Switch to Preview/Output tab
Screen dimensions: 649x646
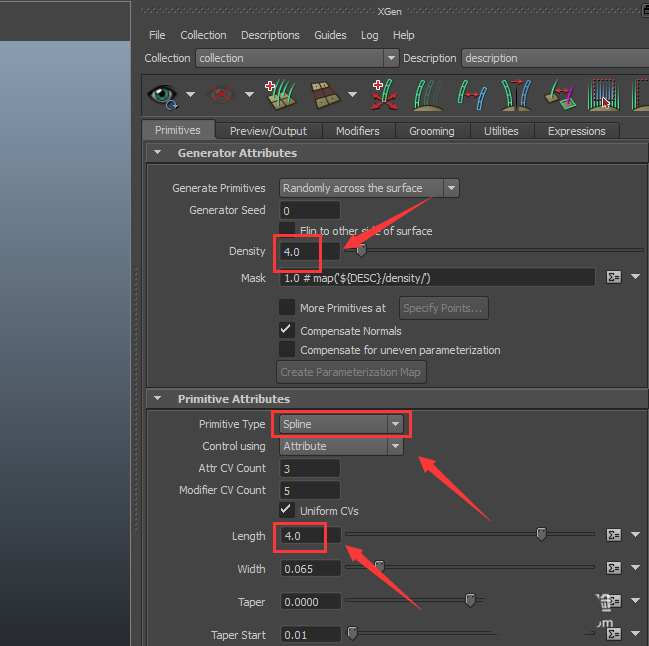pos(268,131)
